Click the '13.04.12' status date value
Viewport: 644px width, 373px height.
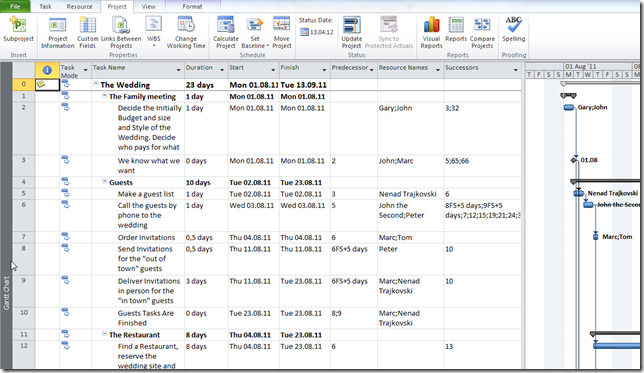tap(322, 32)
